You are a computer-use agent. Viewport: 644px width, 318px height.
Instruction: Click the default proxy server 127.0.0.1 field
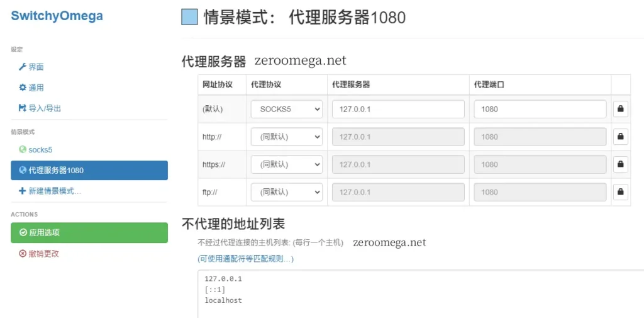point(397,109)
